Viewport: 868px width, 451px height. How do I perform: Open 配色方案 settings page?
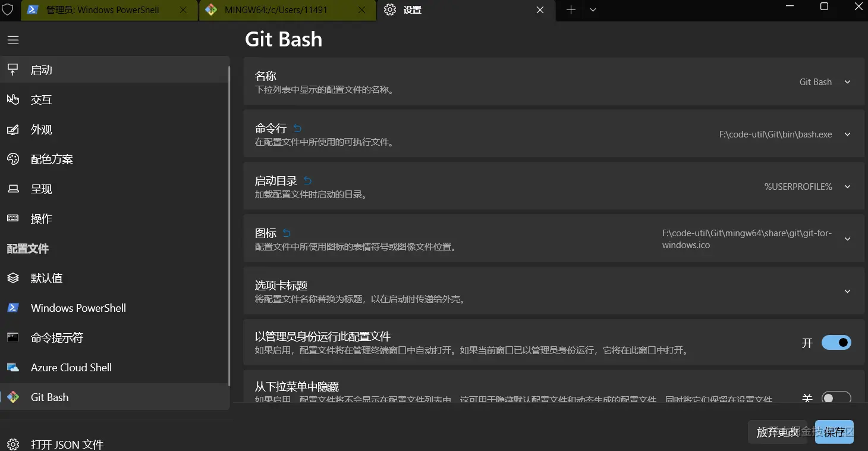115,159
